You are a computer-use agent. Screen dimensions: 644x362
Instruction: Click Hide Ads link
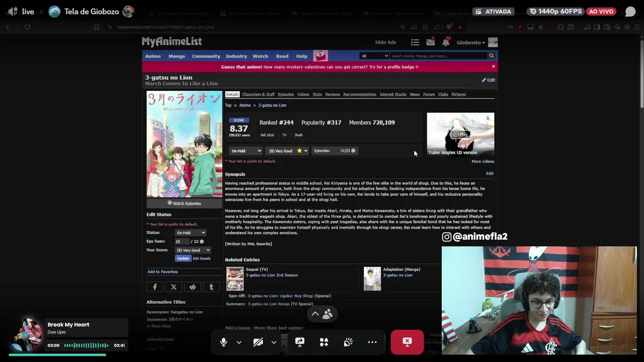(385, 43)
